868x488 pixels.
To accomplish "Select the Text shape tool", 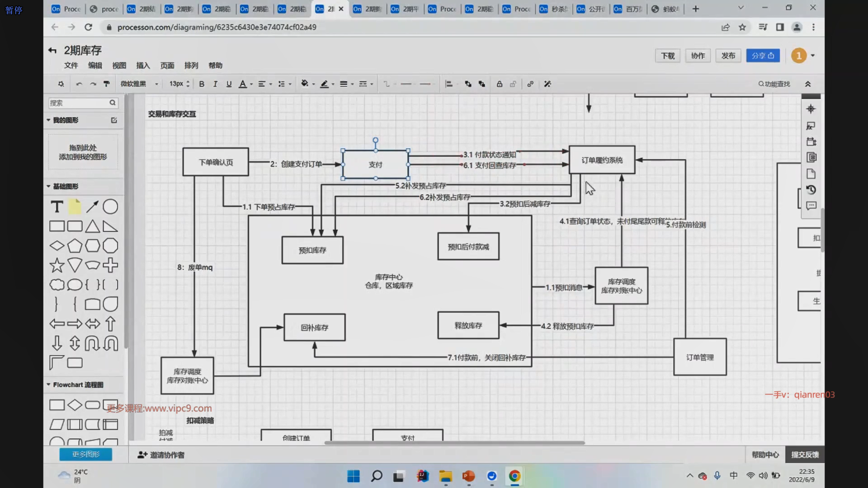I will pos(57,207).
